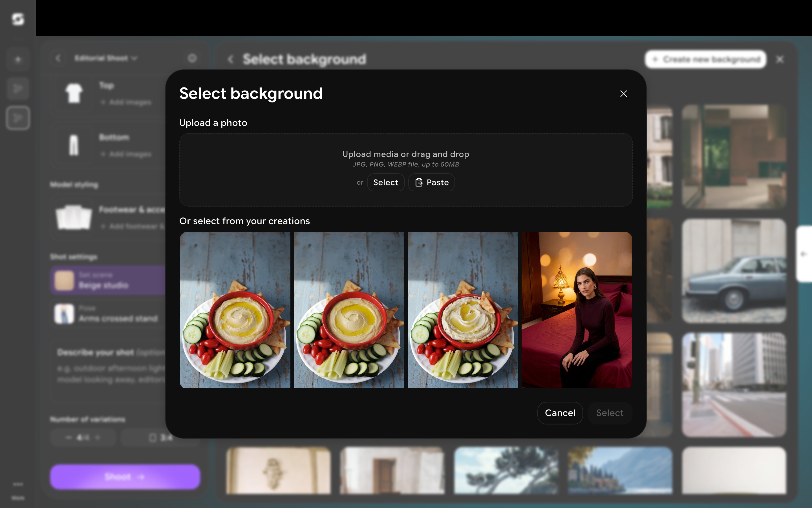Click Add images under Bottom
This screenshot has width=812, height=508.
tap(126, 154)
